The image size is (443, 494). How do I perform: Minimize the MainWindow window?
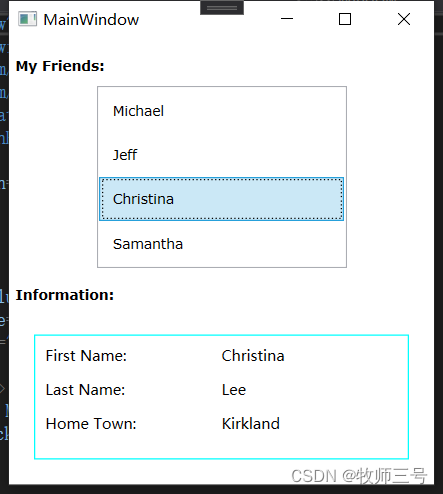pos(287,19)
